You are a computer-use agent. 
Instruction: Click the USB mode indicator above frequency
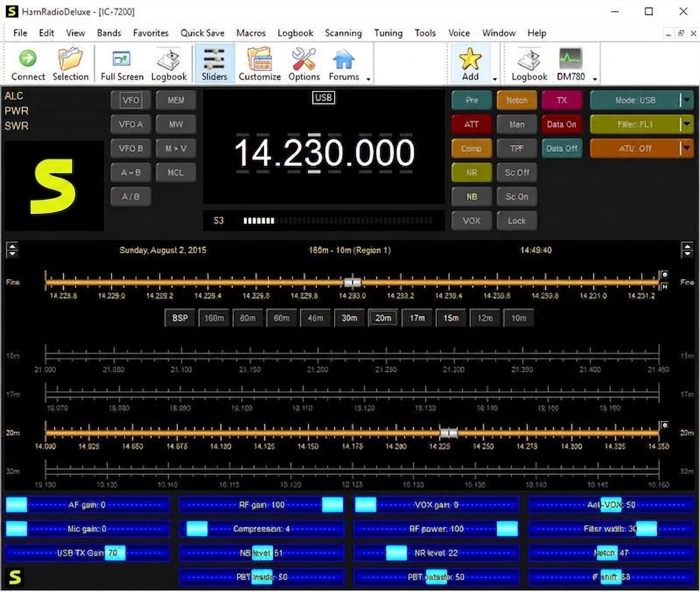pyautogui.click(x=323, y=98)
